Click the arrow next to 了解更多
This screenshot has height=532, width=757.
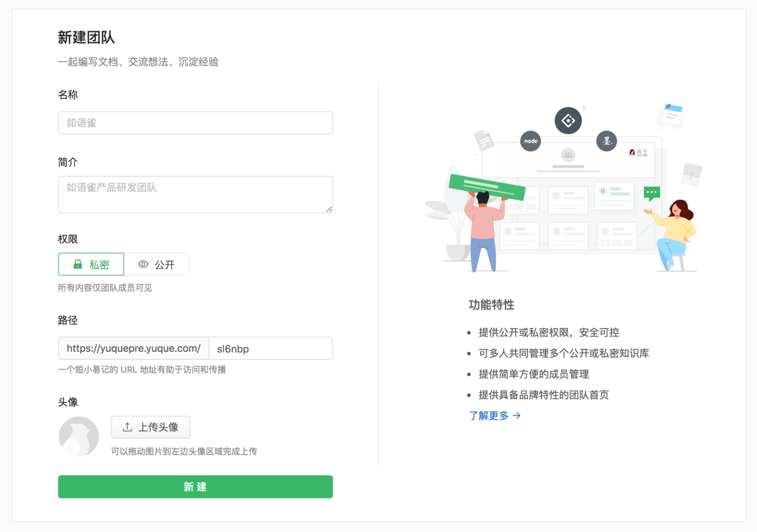(517, 416)
